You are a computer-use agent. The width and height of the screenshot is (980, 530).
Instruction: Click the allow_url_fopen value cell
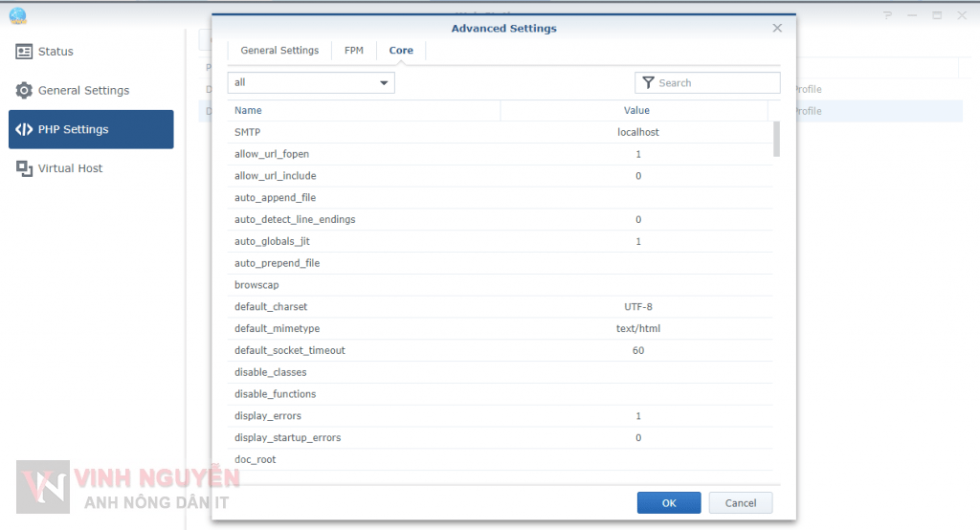(637, 154)
